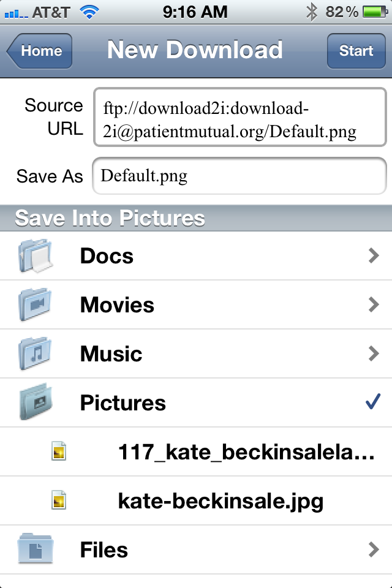This screenshot has height=588, width=392.
Task: Click the 117_kate_beckinsale image file icon
Action: point(59,452)
